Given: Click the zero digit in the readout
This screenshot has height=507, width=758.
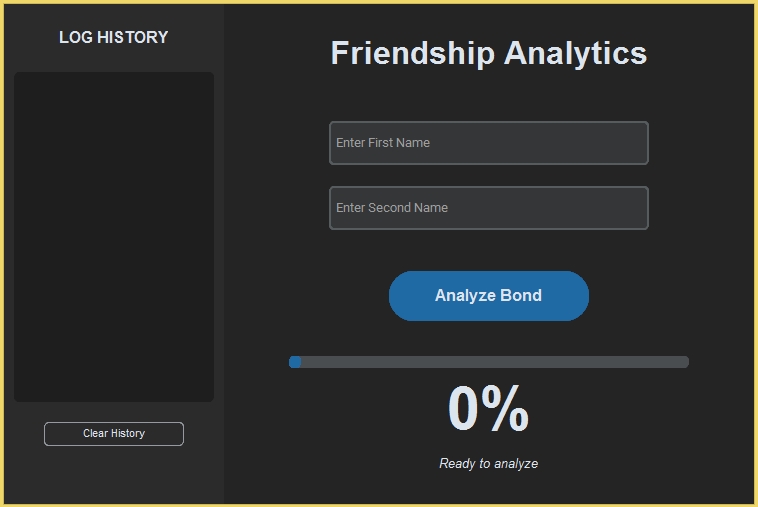Looking at the screenshot, I should [467, 409].
